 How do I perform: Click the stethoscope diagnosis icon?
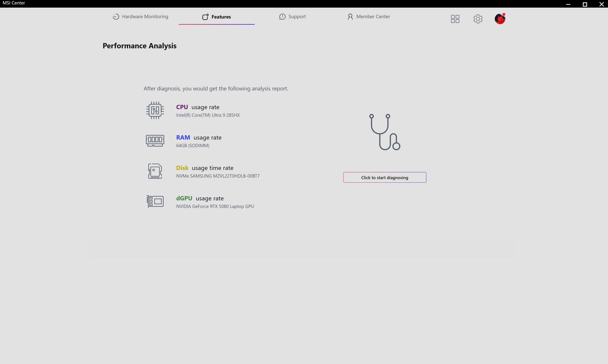pos(384,132)
